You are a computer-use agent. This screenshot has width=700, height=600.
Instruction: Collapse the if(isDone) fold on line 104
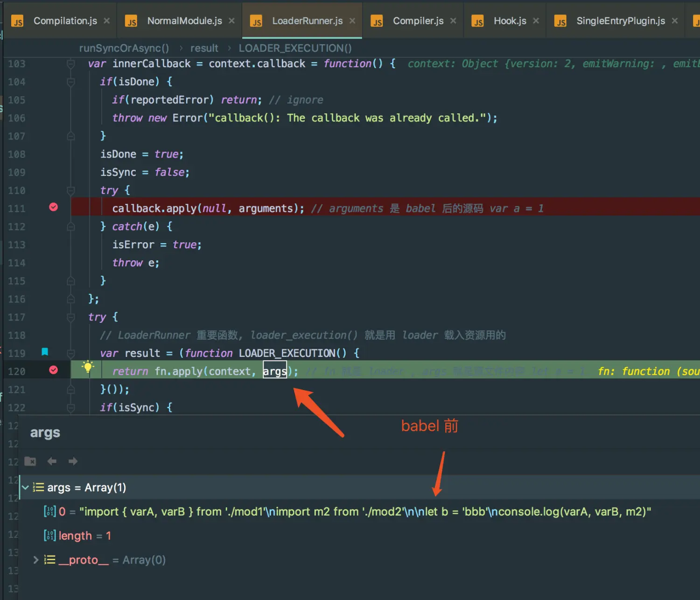[x=71, y=82]
